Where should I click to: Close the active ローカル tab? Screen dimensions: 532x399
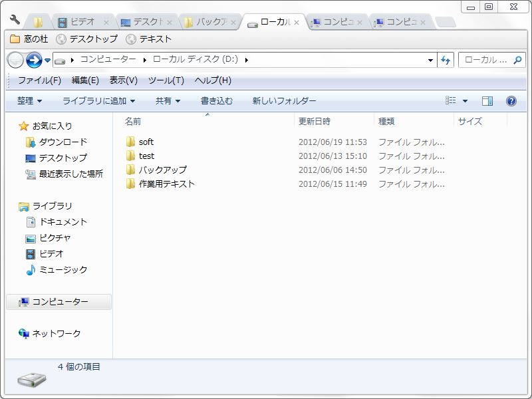click(x=297, y=23)
